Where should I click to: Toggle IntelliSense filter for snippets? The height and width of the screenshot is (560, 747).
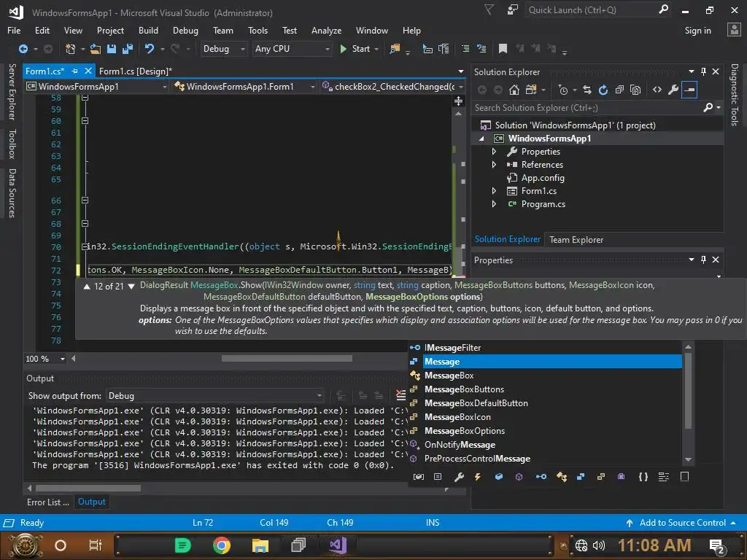[684, 477]
